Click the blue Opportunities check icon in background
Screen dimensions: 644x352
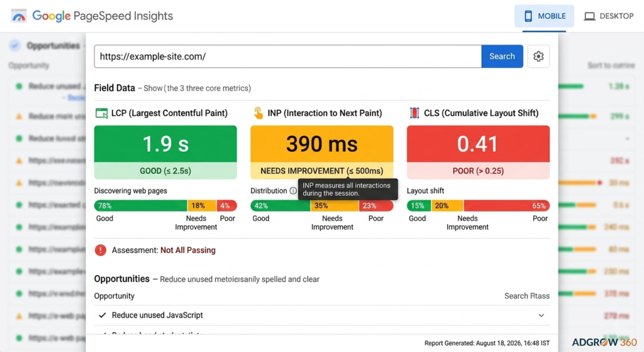point(15,45)
